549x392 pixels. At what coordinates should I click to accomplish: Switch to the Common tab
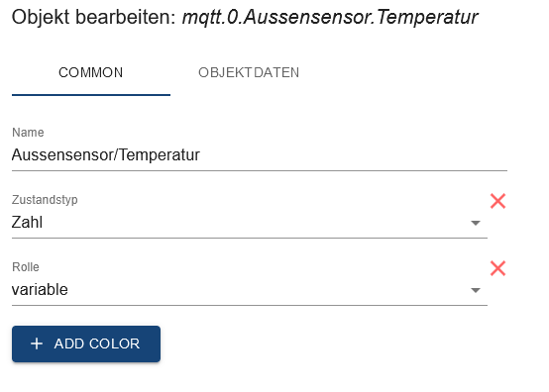(x=91, y=72)
